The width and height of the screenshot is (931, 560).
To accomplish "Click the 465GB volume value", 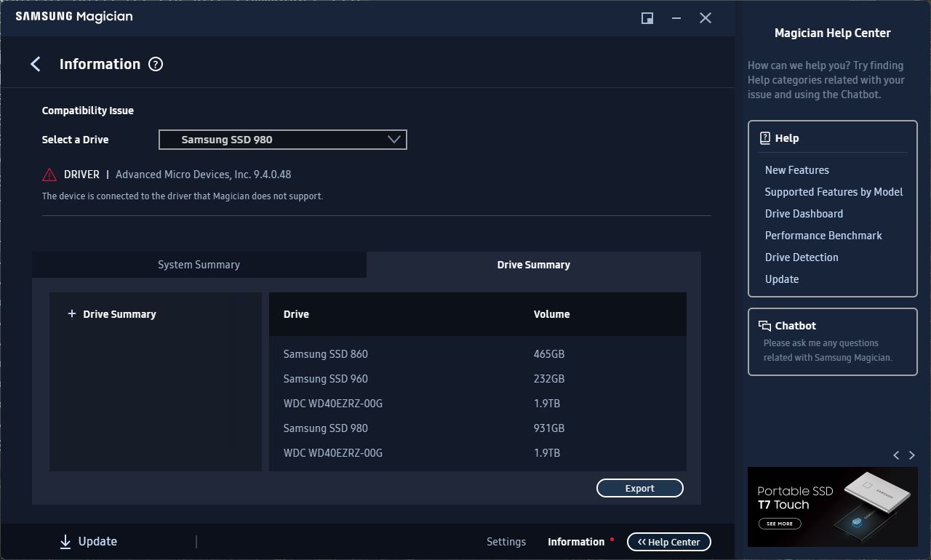I will [549, 354].
